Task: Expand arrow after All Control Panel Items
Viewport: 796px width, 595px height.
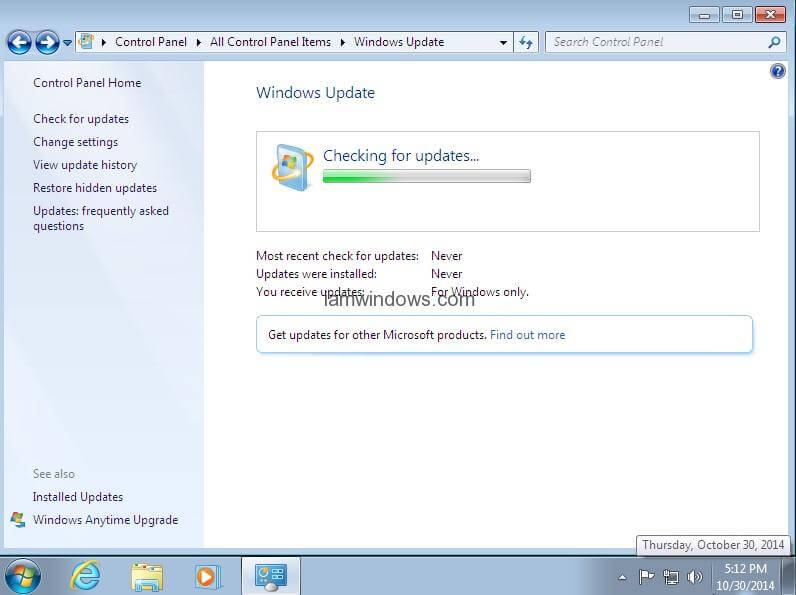Action: [343, 42]
